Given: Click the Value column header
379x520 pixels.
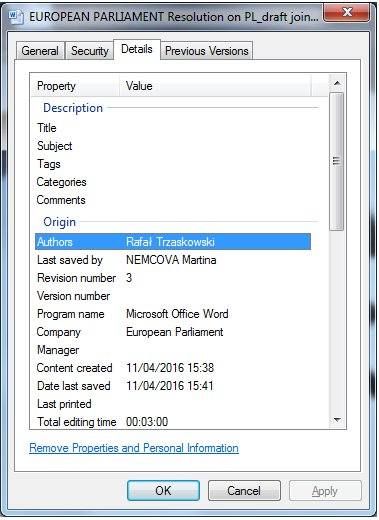Looking at the screenshot, I should tap(215, 86).
